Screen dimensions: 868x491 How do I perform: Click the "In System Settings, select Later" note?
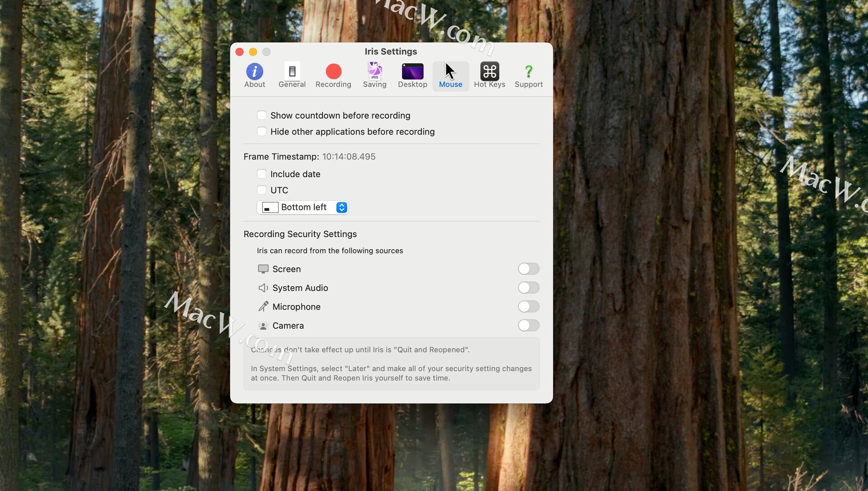pos(392,373)
